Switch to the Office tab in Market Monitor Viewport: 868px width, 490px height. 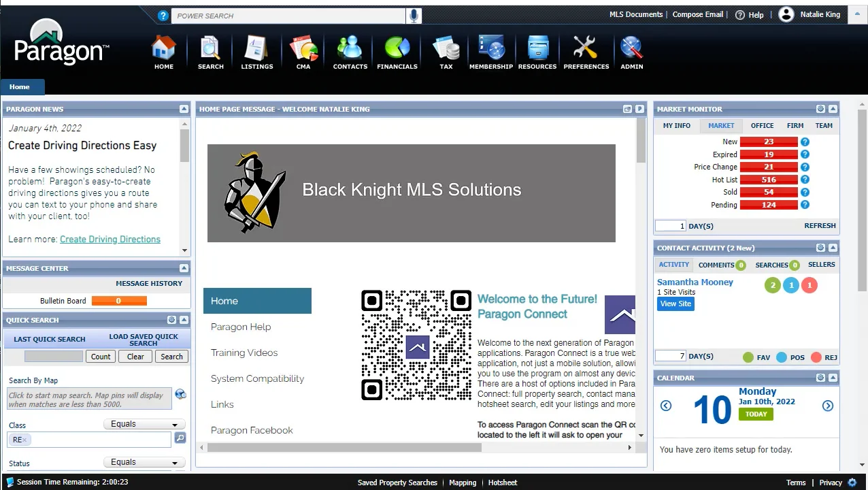tap(762, 126)
